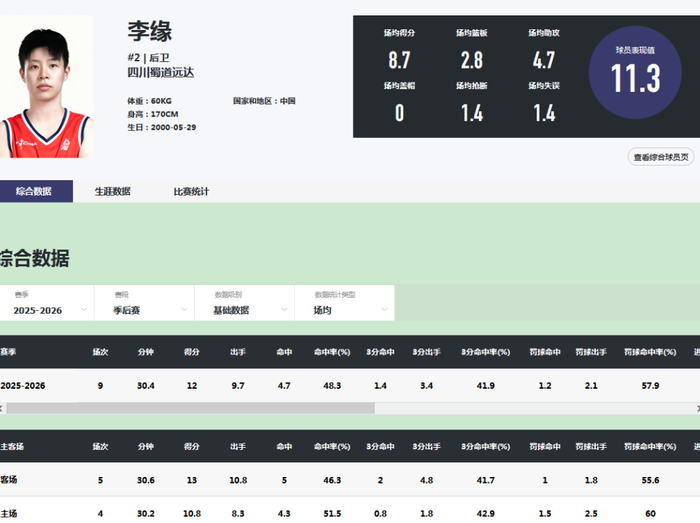
Task: Click the scrollbar left arrow
Action: point(3,408)
